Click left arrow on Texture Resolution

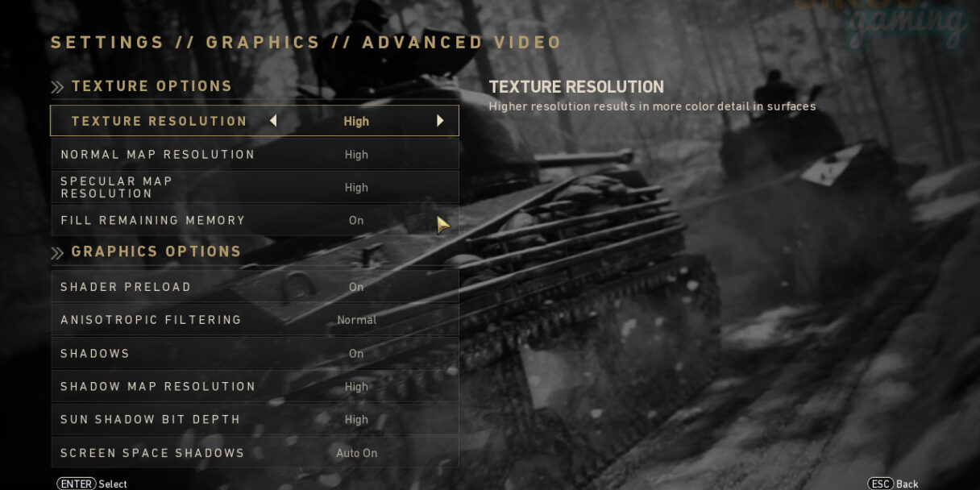[x=273, y=121]
